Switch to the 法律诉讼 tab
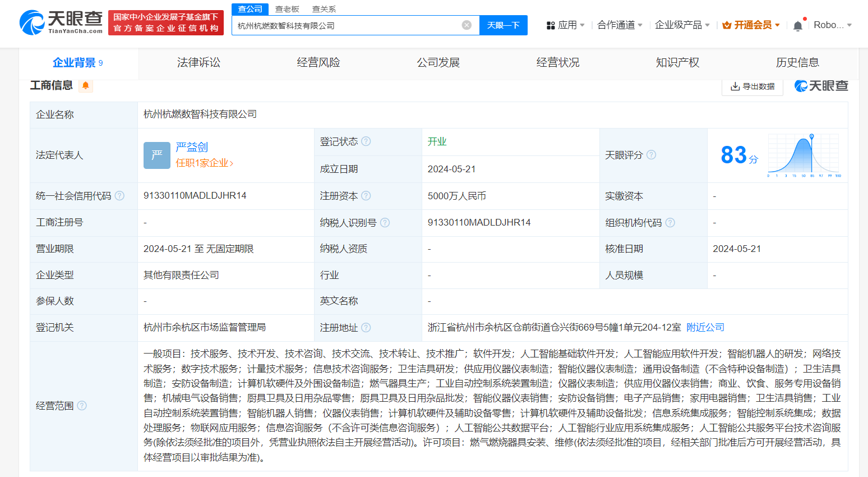The image size is (868, 477). (198, 62)
